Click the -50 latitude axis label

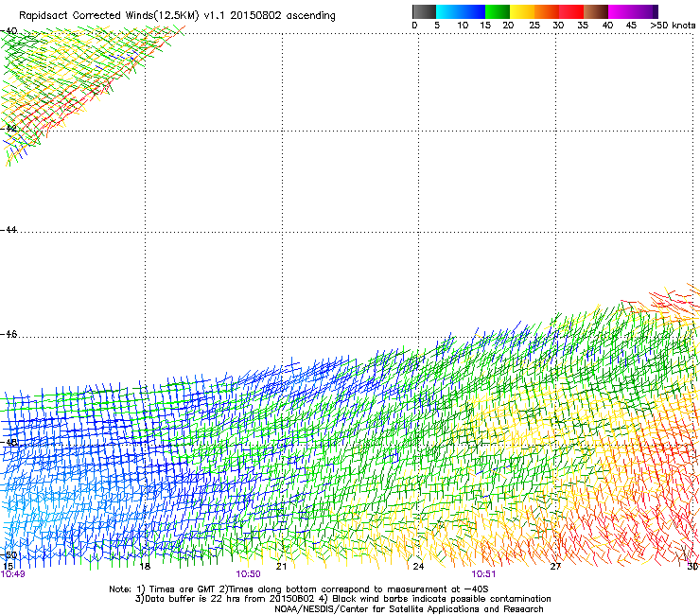(9, 554)
